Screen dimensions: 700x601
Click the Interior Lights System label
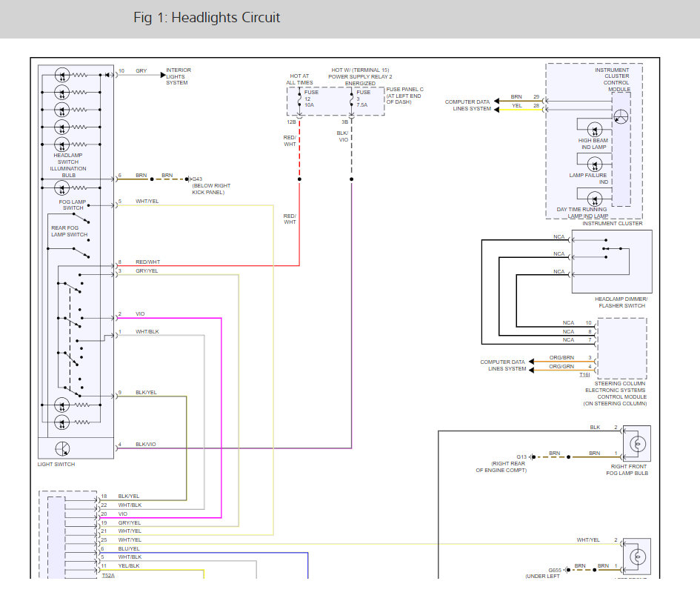pyautogui.click(x=178, y=76)
